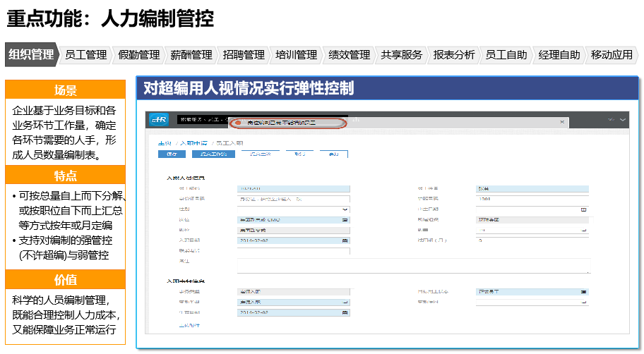Click the field containing 1001
Viewport: 644px width, 354px height.
(x=532, y=200)
